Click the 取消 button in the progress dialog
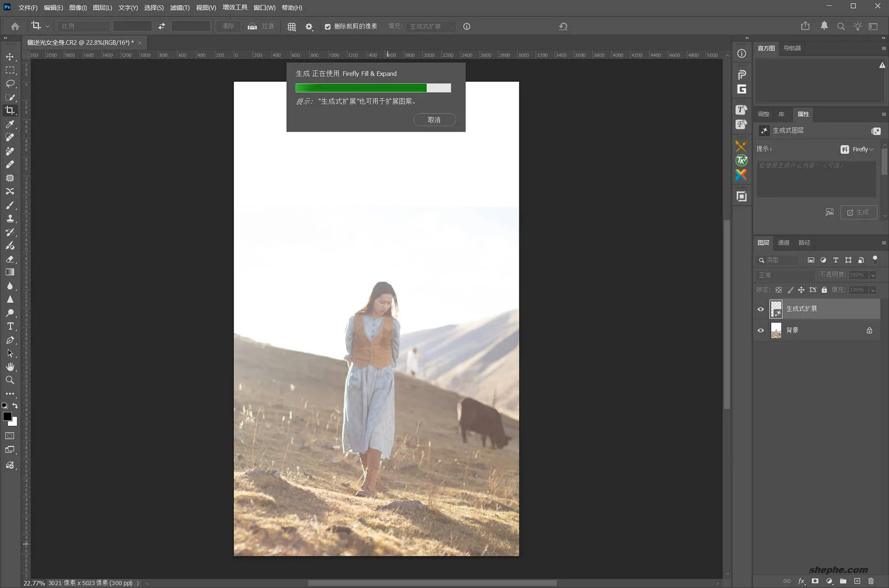889x588 pixels. [434, 119]
